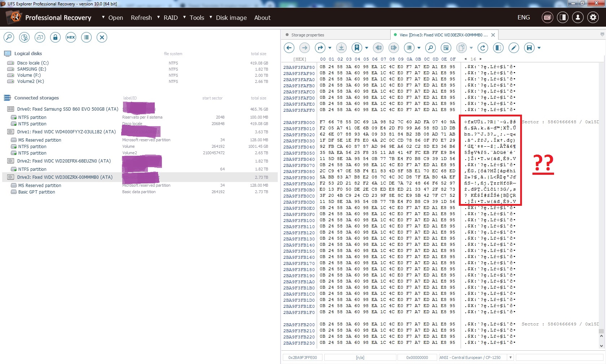Click the next bookmark tag icon

pos(394,48)
